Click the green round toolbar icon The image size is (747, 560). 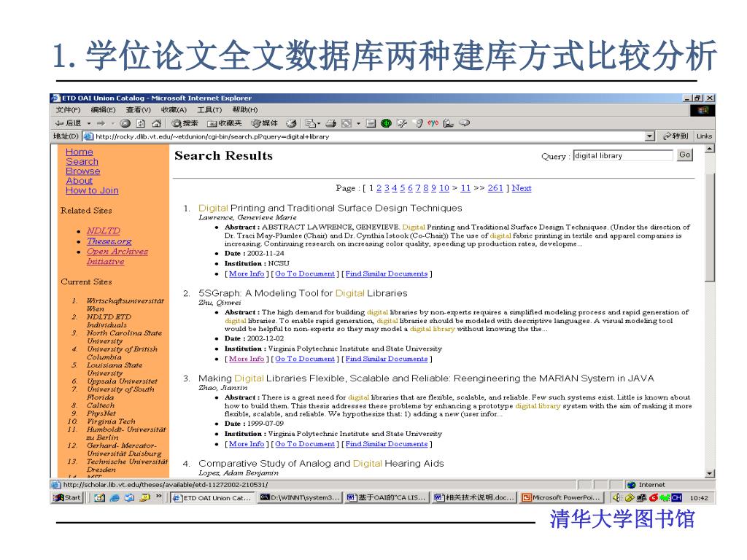click(387, 123)
